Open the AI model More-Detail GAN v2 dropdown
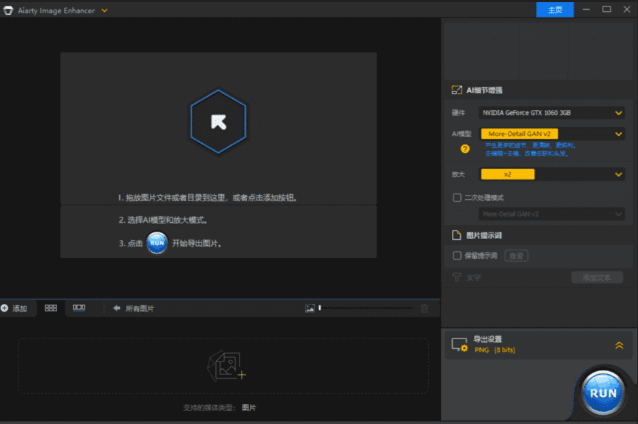 click(552, 134)
